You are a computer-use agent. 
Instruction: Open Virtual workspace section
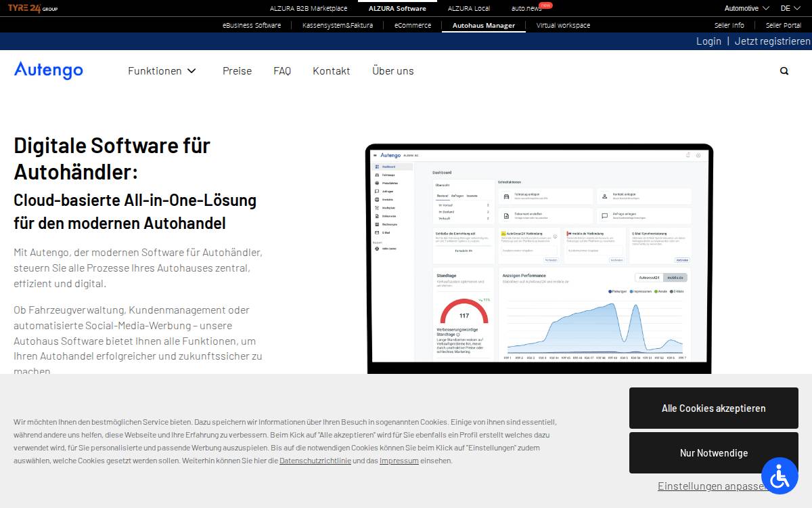coord(563,25)
